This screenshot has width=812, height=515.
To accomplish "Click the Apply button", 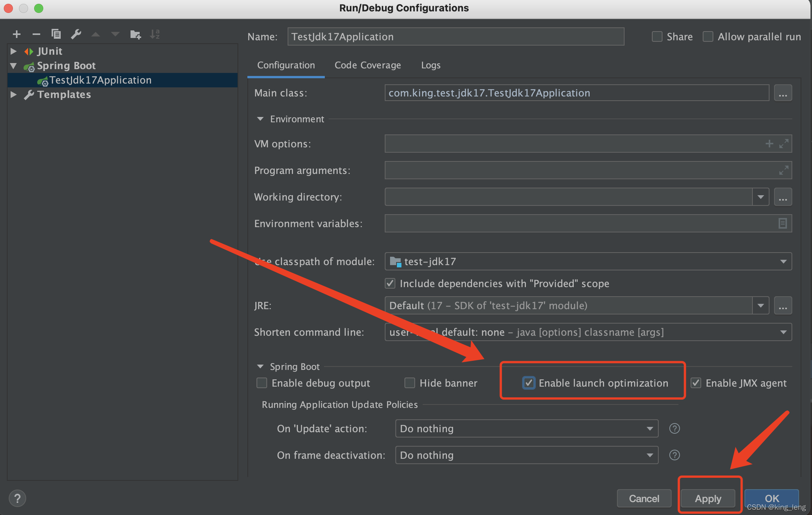I will (x=708, y=498).
